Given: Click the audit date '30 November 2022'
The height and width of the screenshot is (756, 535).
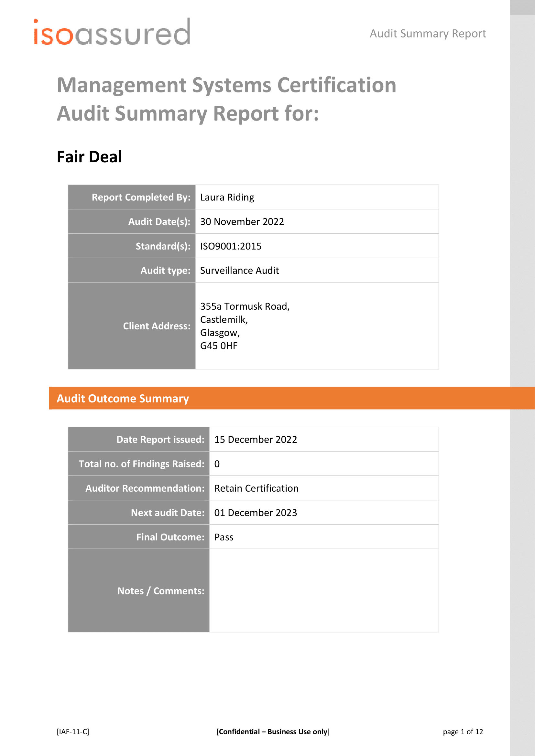Looking at the screenshot, I should 242,222.
